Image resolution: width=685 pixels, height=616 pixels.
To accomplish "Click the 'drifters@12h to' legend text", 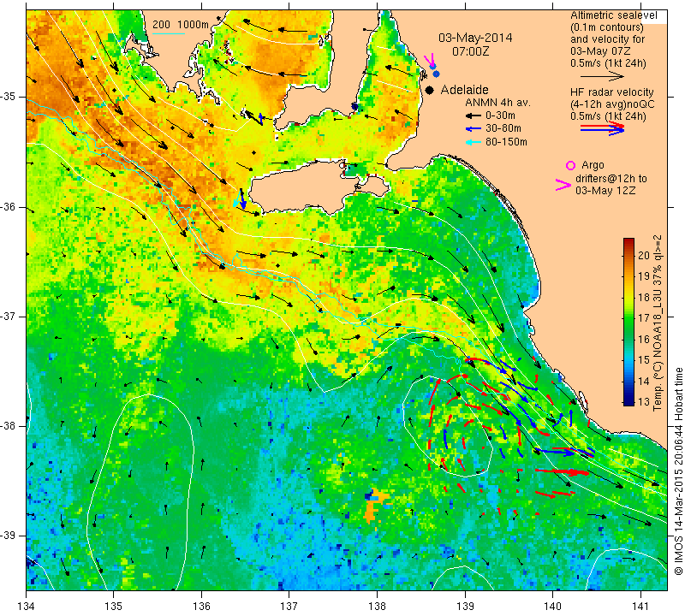I will (611, 179).
